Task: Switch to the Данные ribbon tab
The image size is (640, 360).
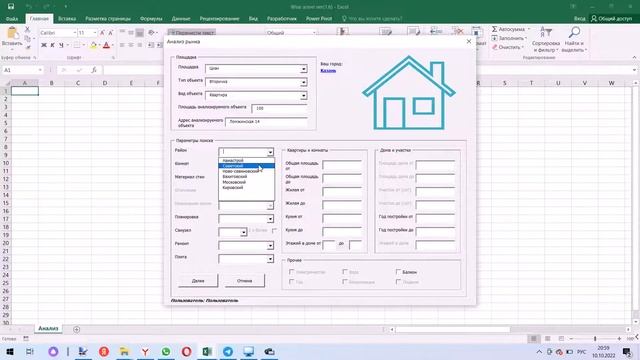Action: click(181, 19)
